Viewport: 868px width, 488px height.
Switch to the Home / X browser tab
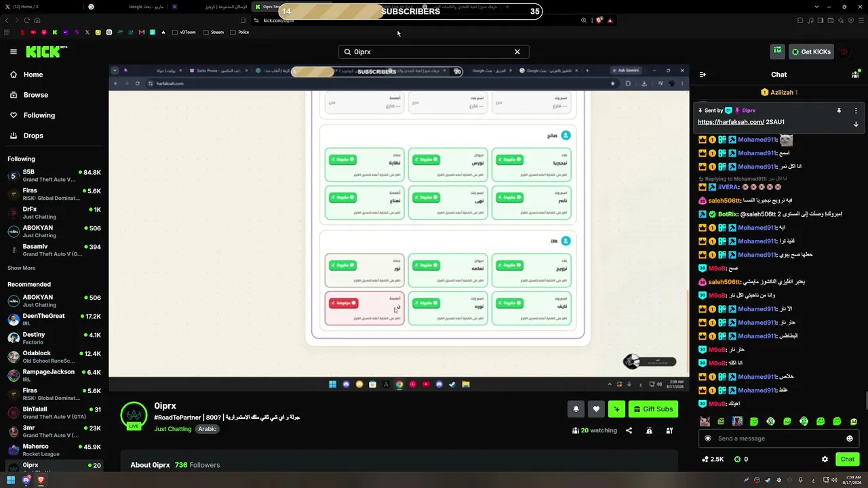[41, 7]
